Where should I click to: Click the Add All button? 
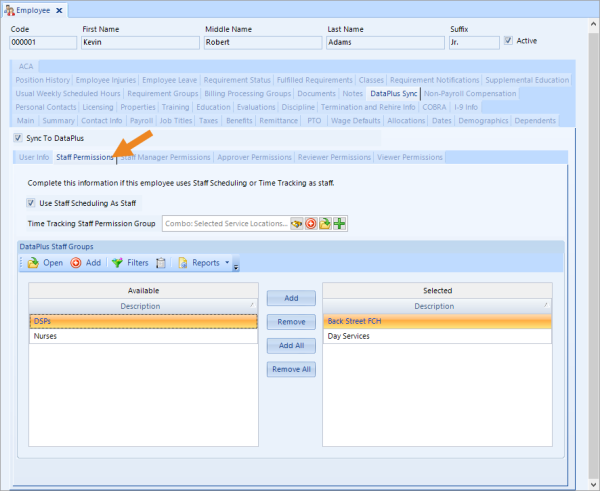click(x=291, y=345)
